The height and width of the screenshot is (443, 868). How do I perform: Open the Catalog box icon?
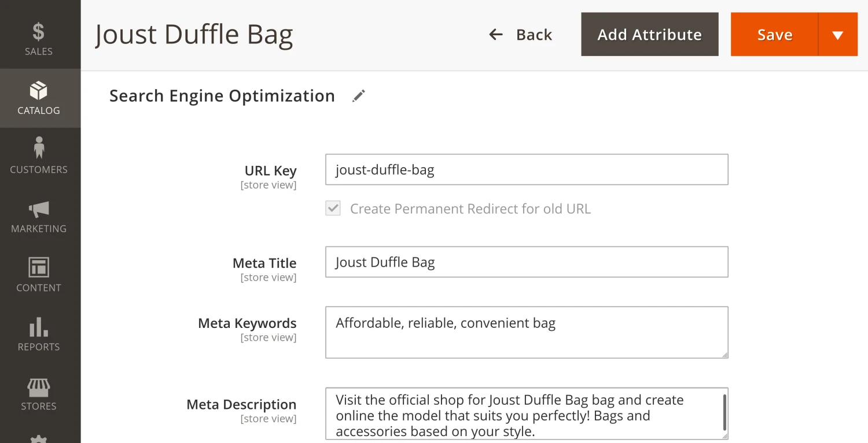click(38, 91)
